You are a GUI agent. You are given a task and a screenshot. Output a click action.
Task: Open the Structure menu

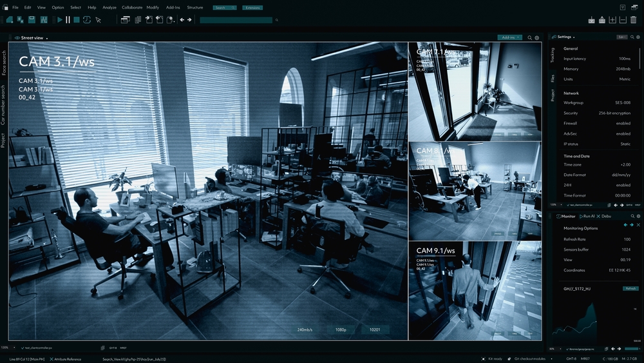pos(194,7)
